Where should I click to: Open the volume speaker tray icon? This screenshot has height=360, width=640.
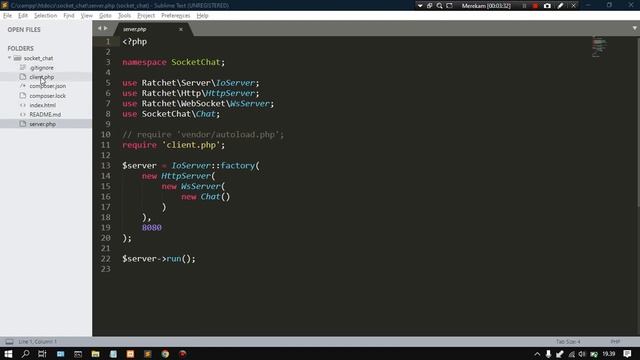(x=582, y=354)
